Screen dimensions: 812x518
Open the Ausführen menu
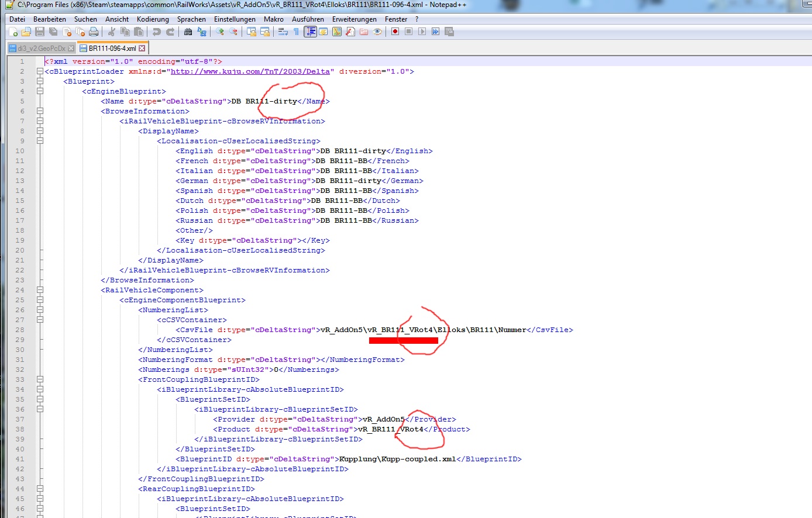(308, 19)
